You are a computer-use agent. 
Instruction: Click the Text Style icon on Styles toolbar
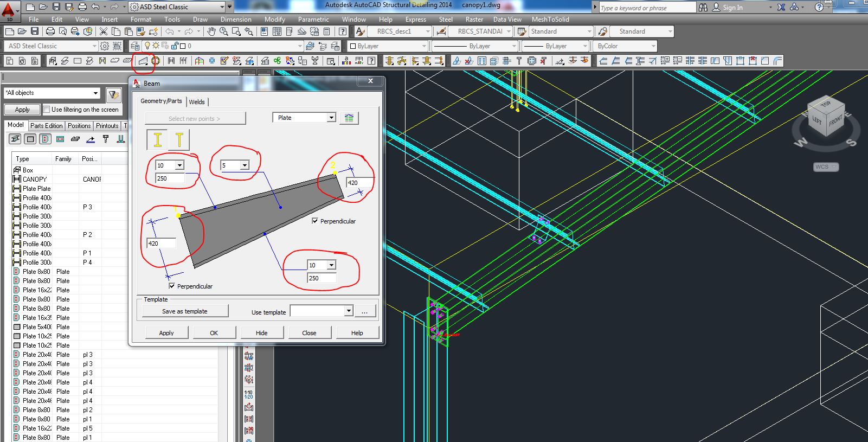pos(360,31)
